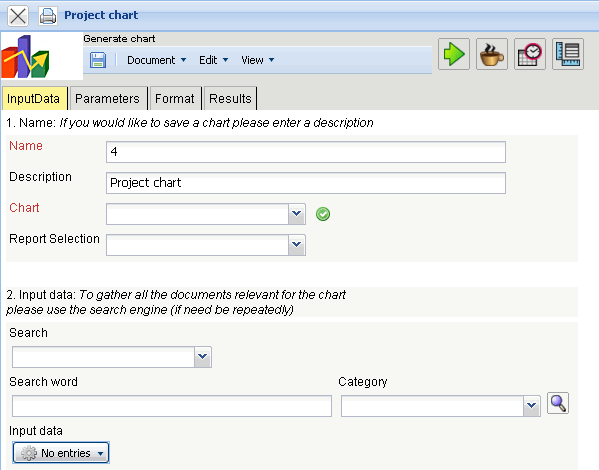Viewport: 599px width, 470px height.
Task: Click the bar chart logo image
Action: 26,56
